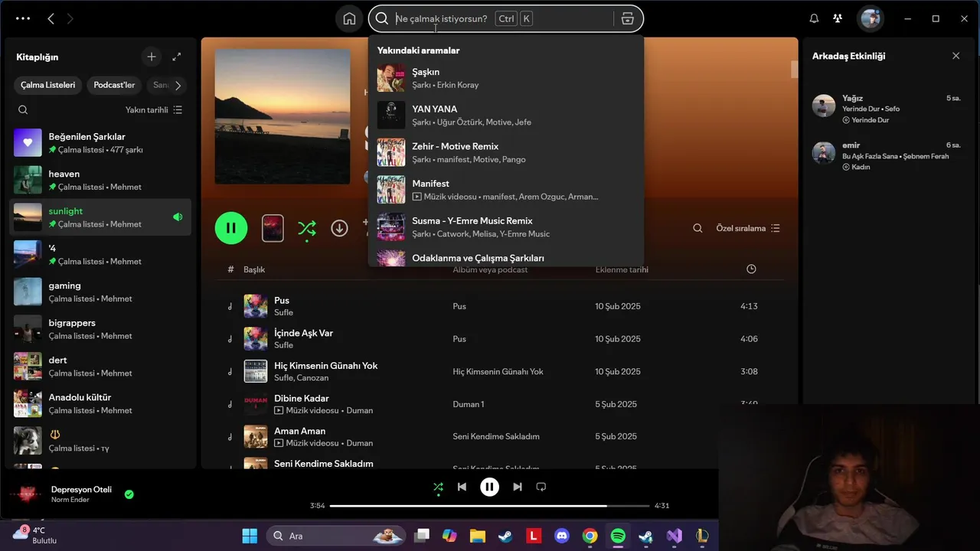Open now-playing song Depresyon Oteli
The image size is (980, 551).
[81, 490]
